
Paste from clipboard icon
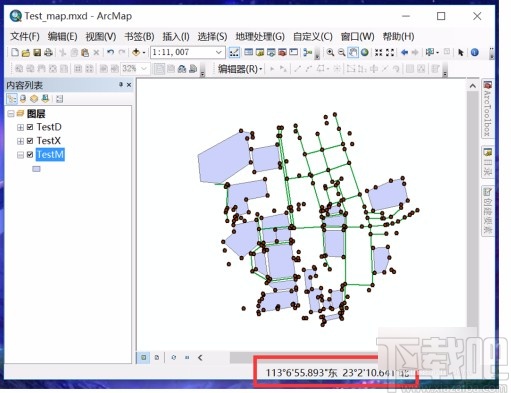coord(85,52)
